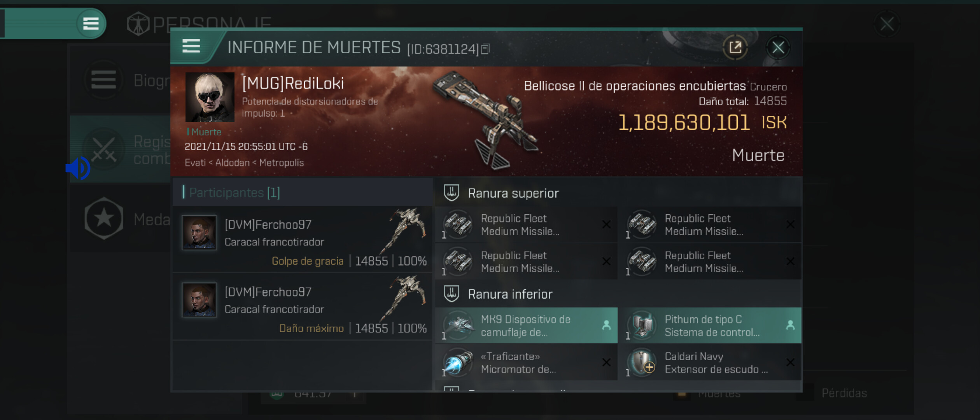Screen dimensions: 980x420
Task: Click Ferchoo97 portrait in Daño máximo row
Action: (x=199, y=300)
